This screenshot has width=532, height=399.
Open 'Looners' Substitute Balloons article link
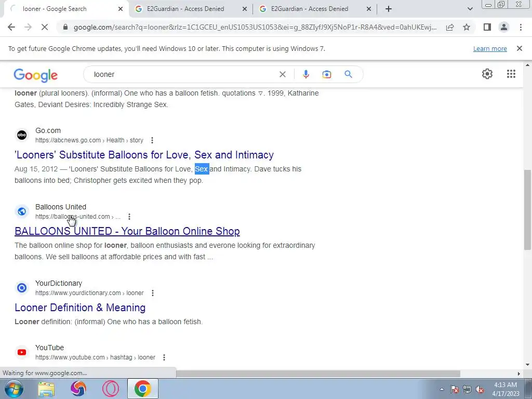pos(144,155)
